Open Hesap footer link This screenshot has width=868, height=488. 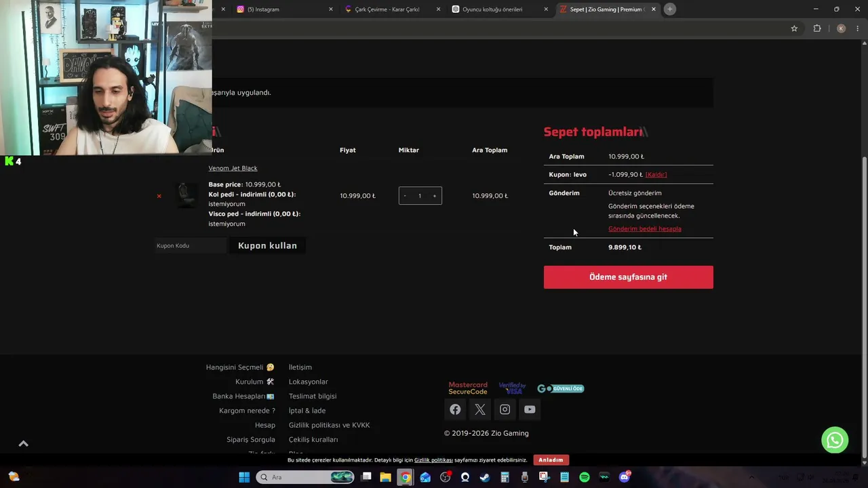point(265,425)
